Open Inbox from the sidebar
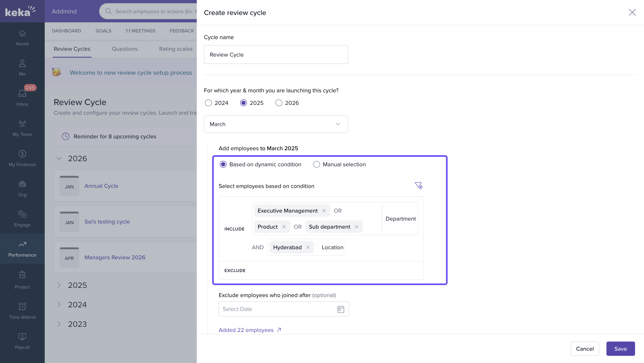The image size is (644, 363). [x=22, y=97]
